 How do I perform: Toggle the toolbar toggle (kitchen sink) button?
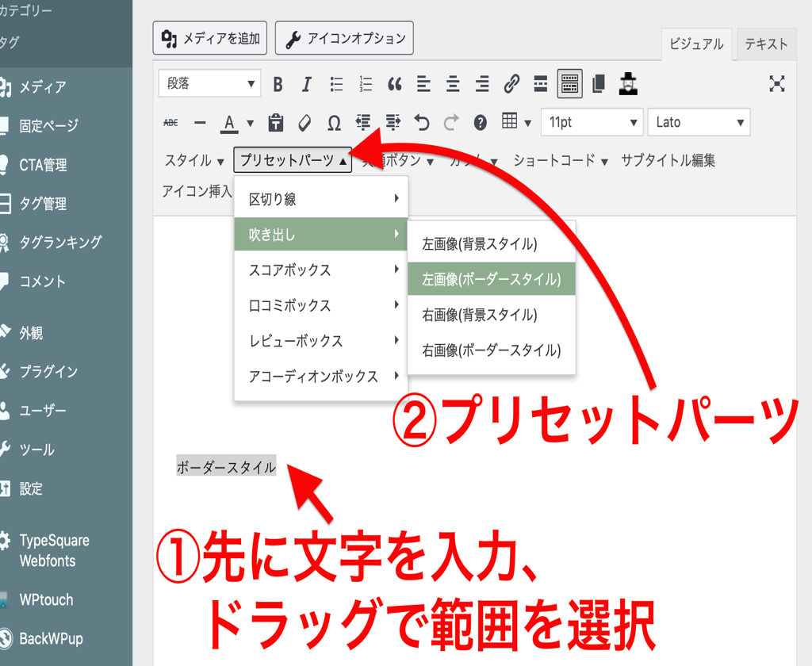[x=569, y=84]
